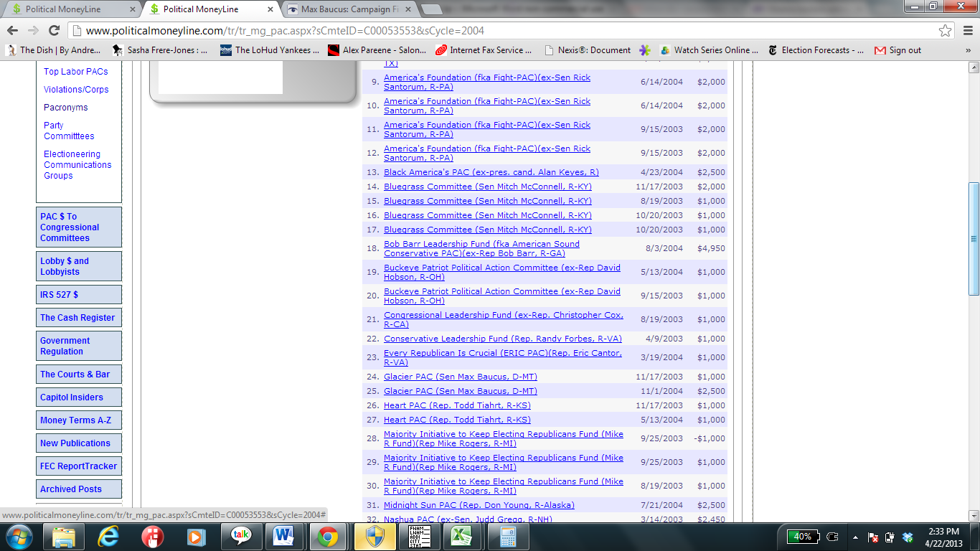Open the Alex Pareene - Salon bookmark
This screenshot has height=551, width=980.
[377, 50]
